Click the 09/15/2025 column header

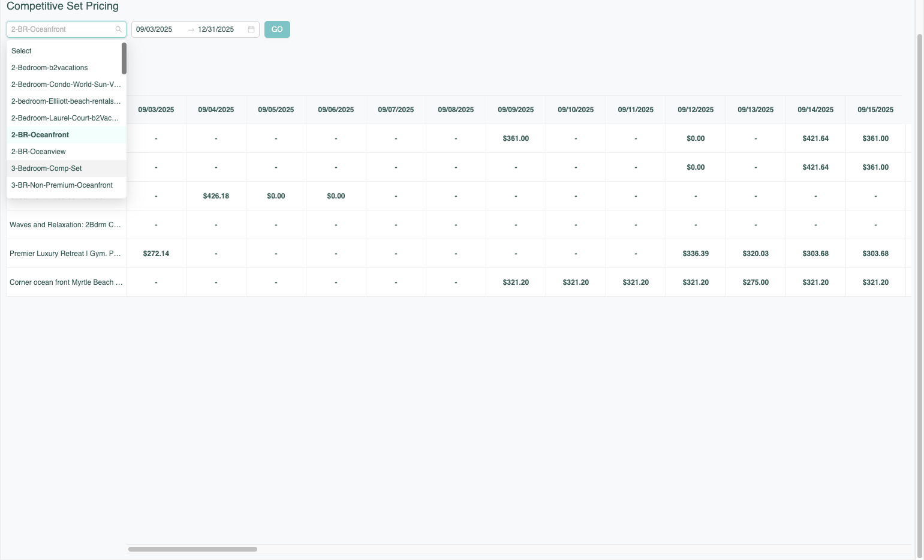875,110
